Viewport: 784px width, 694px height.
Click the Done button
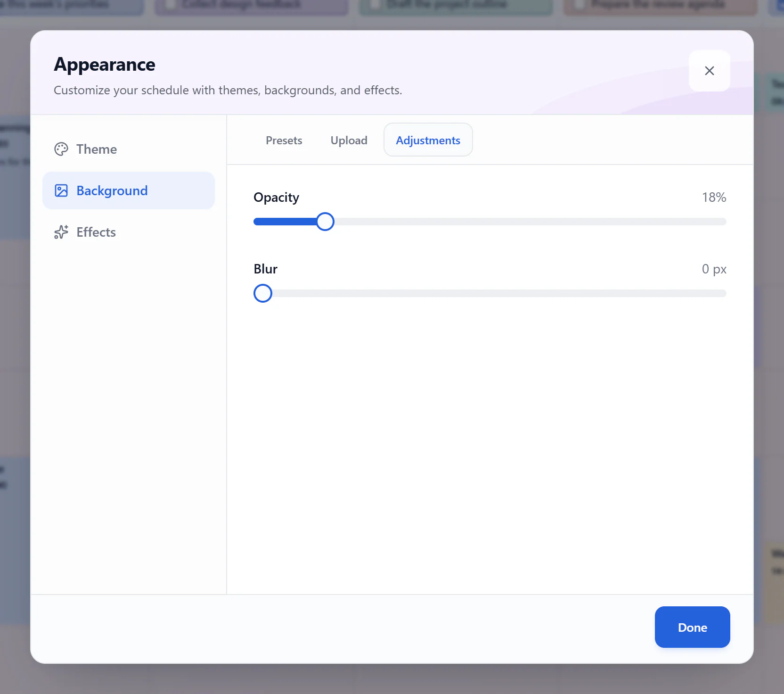[x=693, y=627]
